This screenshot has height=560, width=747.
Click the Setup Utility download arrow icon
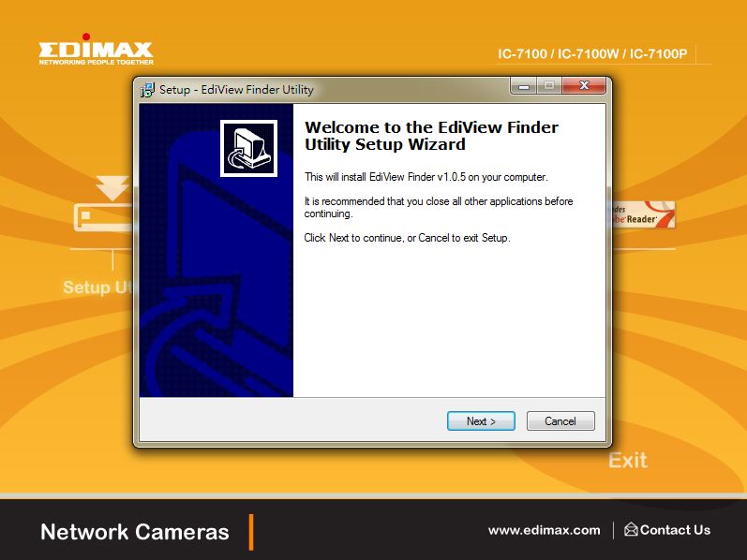[112, 187]
